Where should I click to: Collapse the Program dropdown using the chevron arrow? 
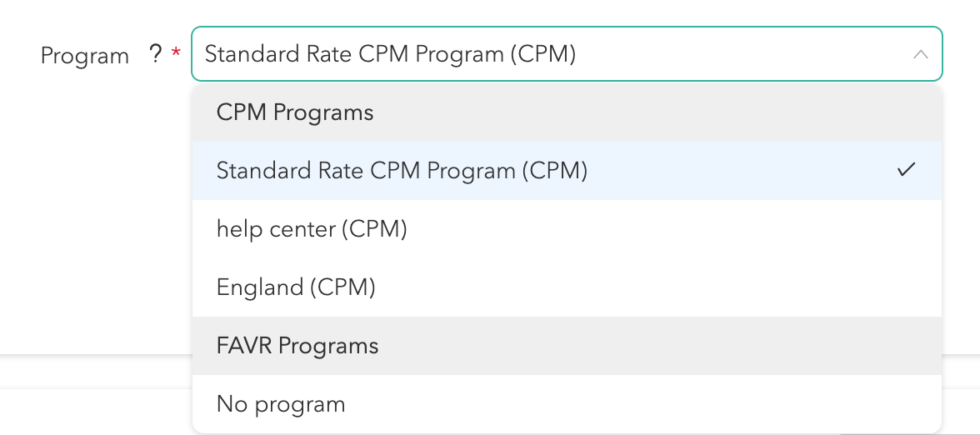[920, 54]
